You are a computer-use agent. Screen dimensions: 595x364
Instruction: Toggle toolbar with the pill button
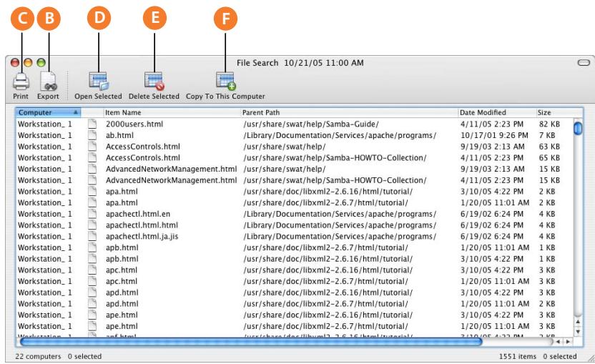click(584, 63)
